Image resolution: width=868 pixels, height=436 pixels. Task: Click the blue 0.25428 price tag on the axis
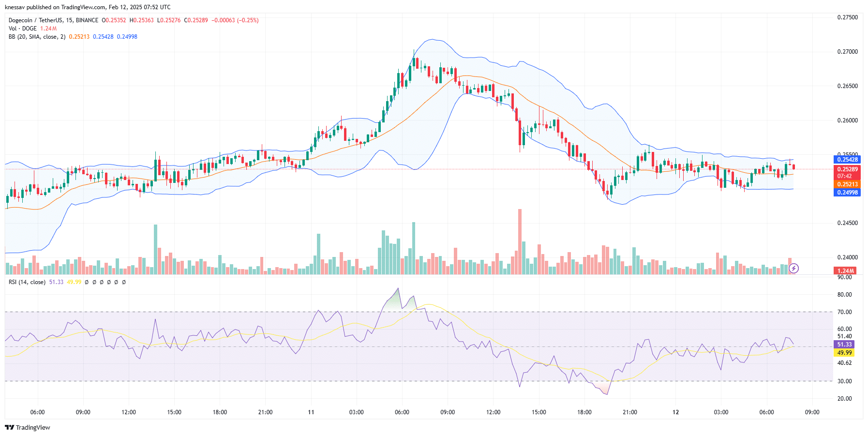tap(847, 160)
